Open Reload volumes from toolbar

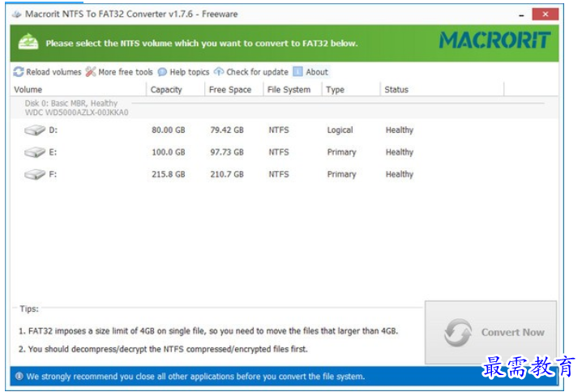pos(53,72)
